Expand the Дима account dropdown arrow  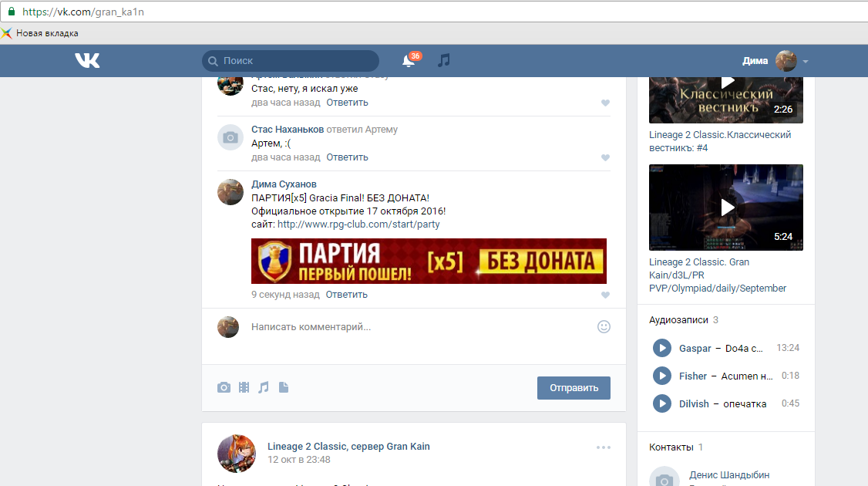pyautogui.click(x=806, y=62)
